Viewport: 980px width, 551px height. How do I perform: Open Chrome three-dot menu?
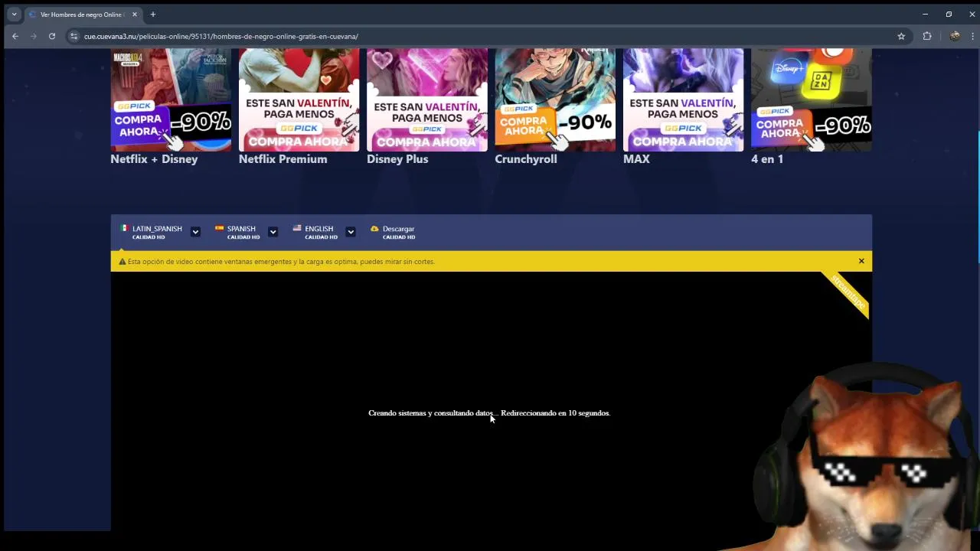click(972, 36)
